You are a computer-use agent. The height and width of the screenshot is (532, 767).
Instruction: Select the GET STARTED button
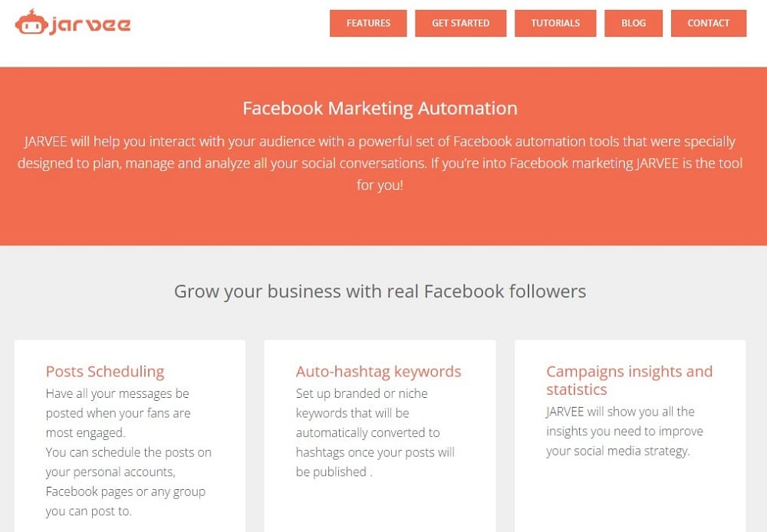coord(461,23)
